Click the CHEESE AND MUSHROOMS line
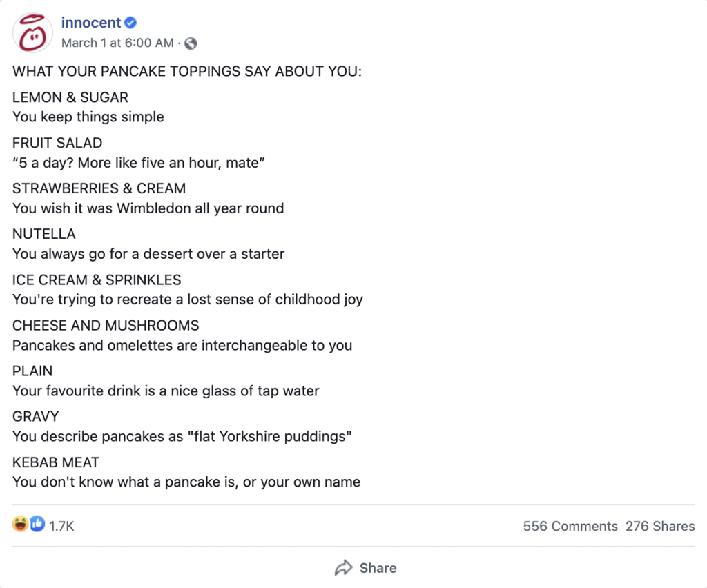The image size is (707, 588). [106, 325]
